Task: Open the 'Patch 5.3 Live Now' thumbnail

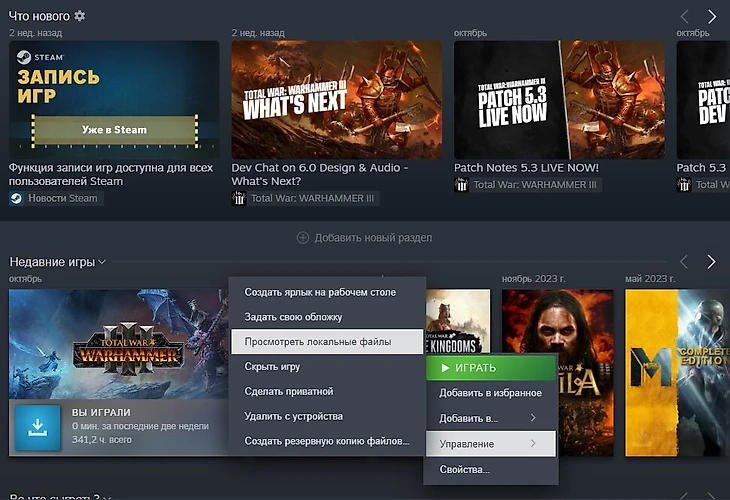Action: click(x=559, y=100)
